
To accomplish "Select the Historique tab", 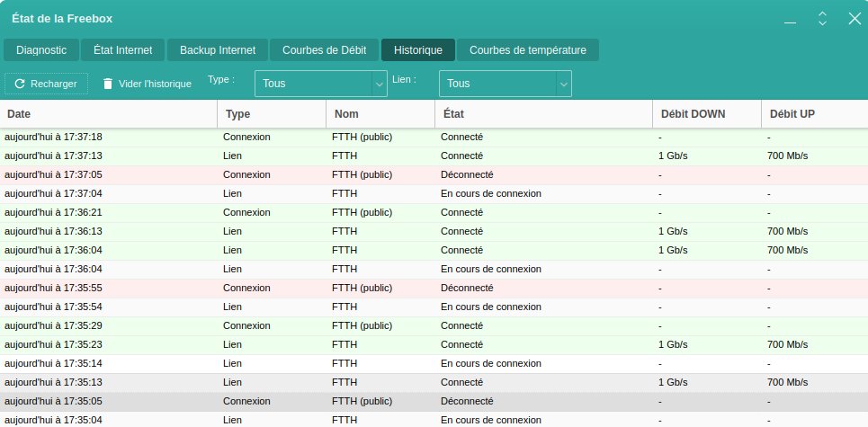I will [418, 50].
